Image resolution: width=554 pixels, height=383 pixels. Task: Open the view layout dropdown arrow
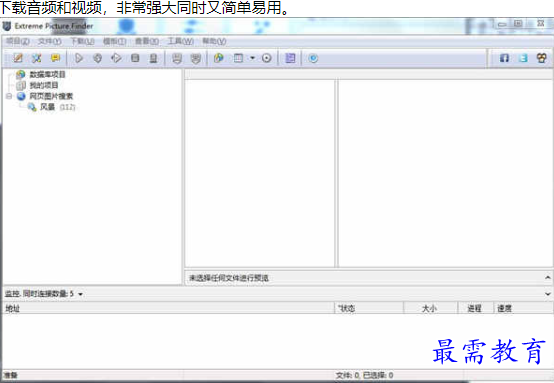tap(252, 58)
